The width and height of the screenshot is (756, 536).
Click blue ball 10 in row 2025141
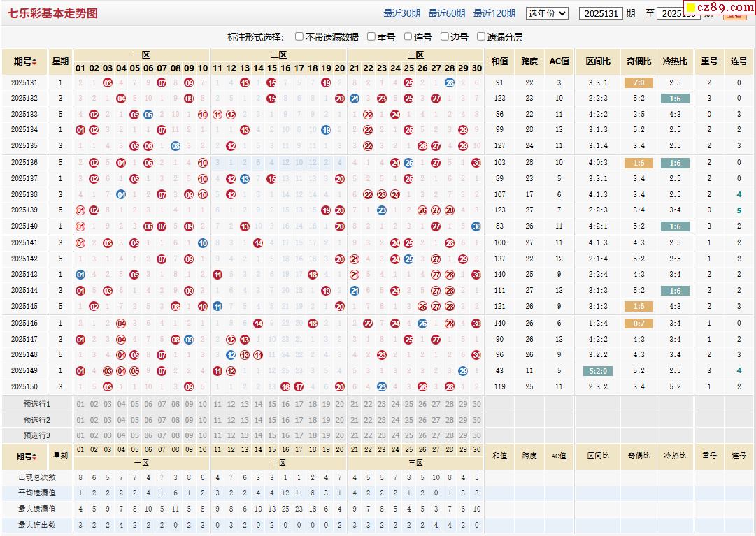click(203, 243)
